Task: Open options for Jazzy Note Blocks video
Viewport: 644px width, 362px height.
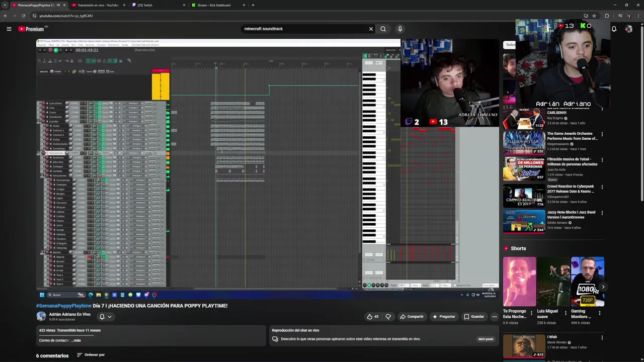Action: (x=602, y=213)
